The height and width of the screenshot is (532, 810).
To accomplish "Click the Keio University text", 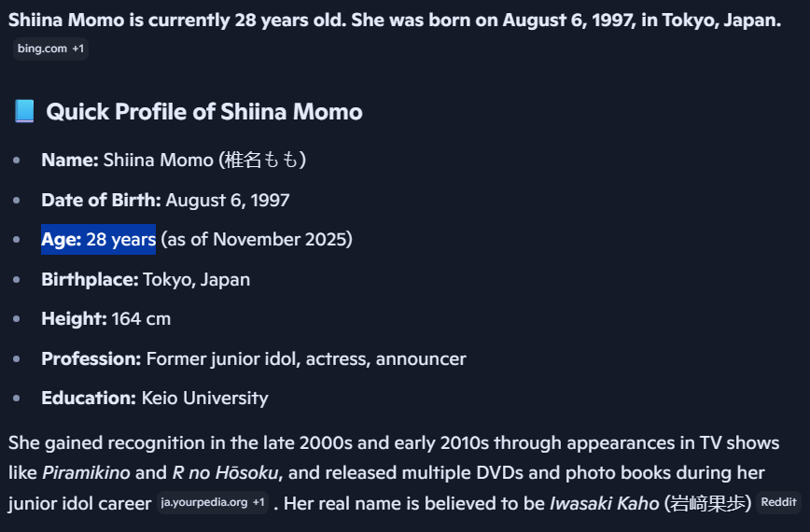I will pyautogui.click(x=204, y=399).
